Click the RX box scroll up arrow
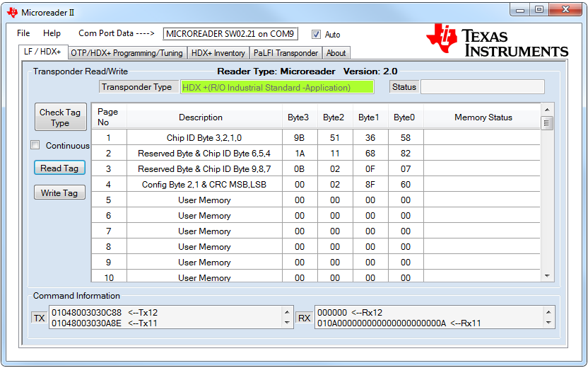Screen dimensions: 588x368 [x=548, y=312]
